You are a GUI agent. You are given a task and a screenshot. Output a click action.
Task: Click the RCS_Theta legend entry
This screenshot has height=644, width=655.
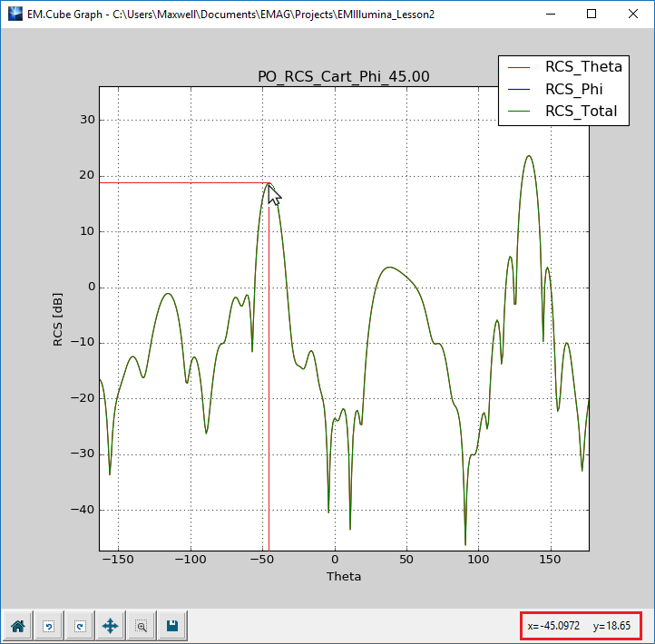point(582,66)
